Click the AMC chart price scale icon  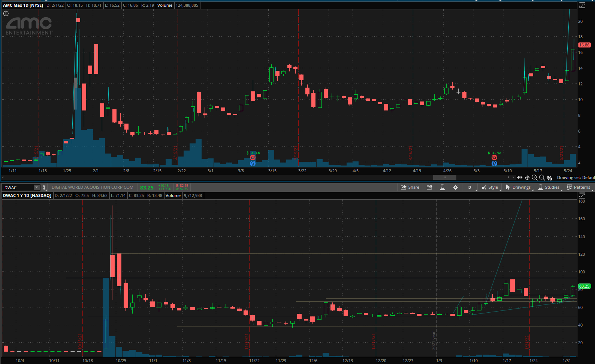(x=582, y=5)
